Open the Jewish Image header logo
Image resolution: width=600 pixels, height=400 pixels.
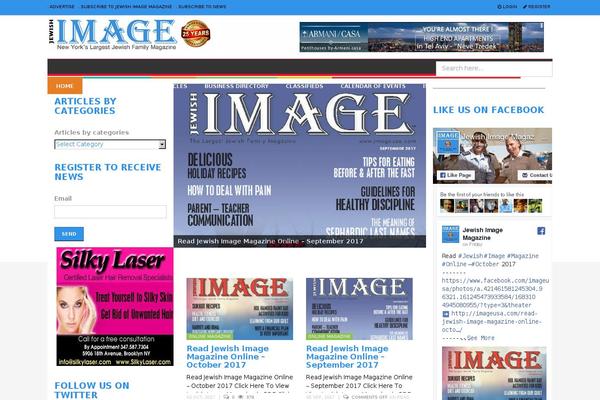113,34
